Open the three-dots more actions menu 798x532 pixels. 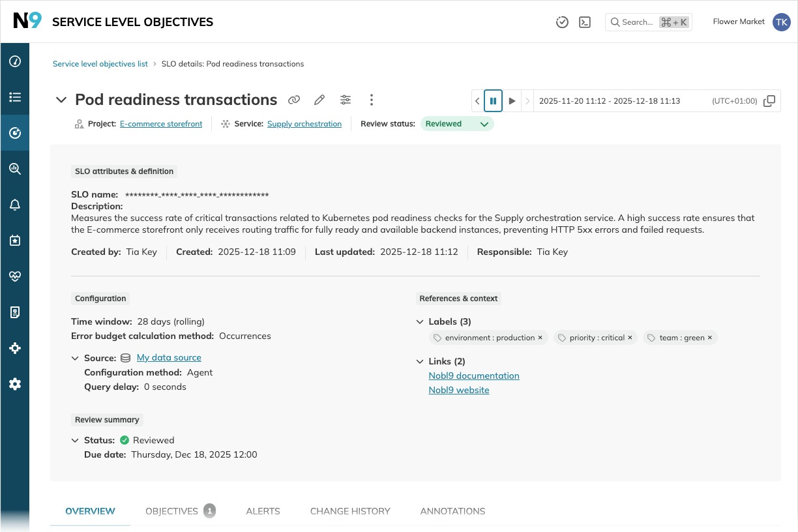tap(371, 100)
